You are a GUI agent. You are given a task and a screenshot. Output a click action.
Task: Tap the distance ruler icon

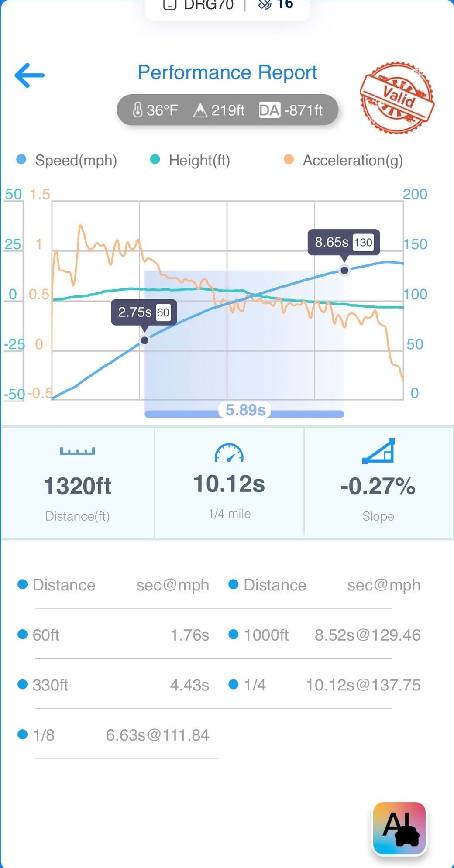(x=77, y=451)
